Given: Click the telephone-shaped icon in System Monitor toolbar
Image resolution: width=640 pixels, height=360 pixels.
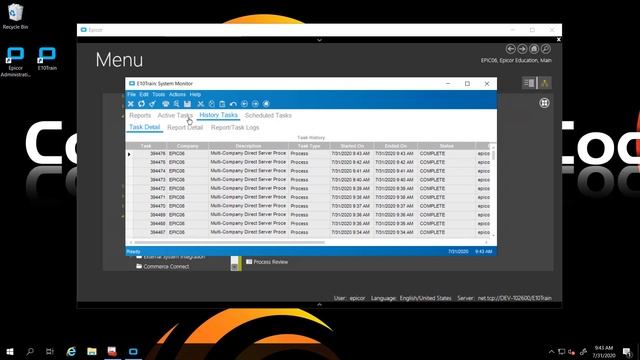Looking at the screenshot, I should pos(166,104).
